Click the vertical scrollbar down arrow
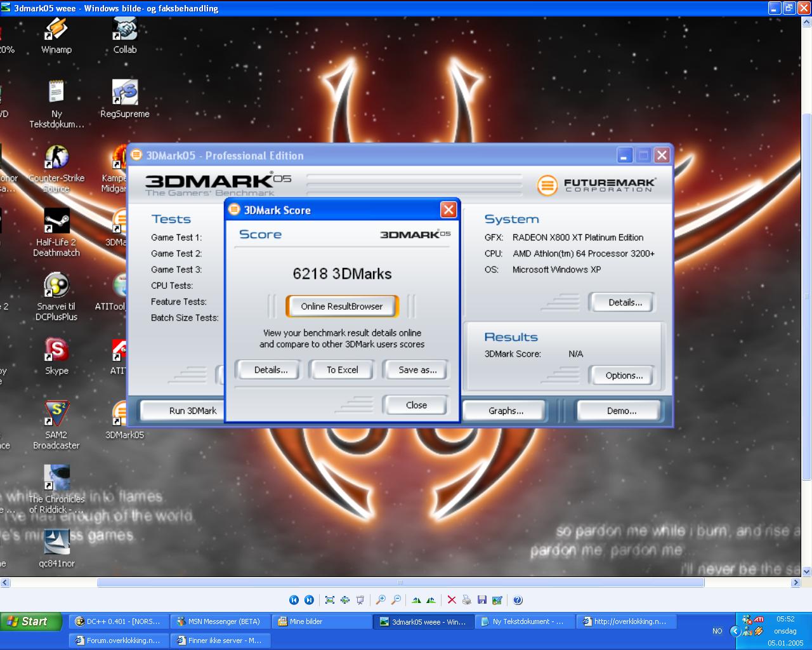Viewport: 812px width, 650px height. tap(807, 571)
